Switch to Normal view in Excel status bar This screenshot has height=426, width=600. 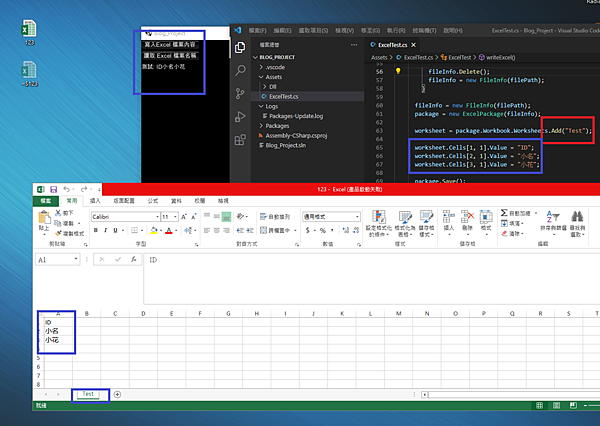click(x=540, y=405)
